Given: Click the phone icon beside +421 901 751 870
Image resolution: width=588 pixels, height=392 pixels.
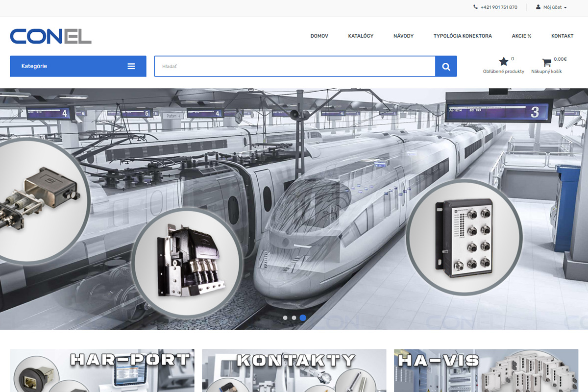Looking at the screenshot, I should pyautogui.click(x=475, y=7).
